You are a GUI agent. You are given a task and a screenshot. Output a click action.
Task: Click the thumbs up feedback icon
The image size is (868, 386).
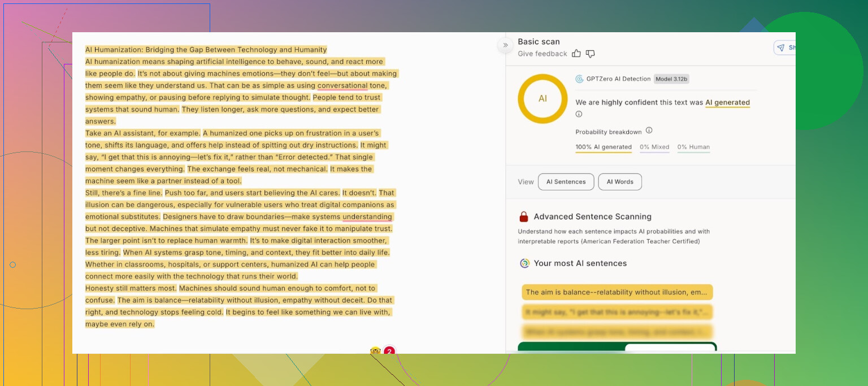pyautogui.click(x=576, y=54)
